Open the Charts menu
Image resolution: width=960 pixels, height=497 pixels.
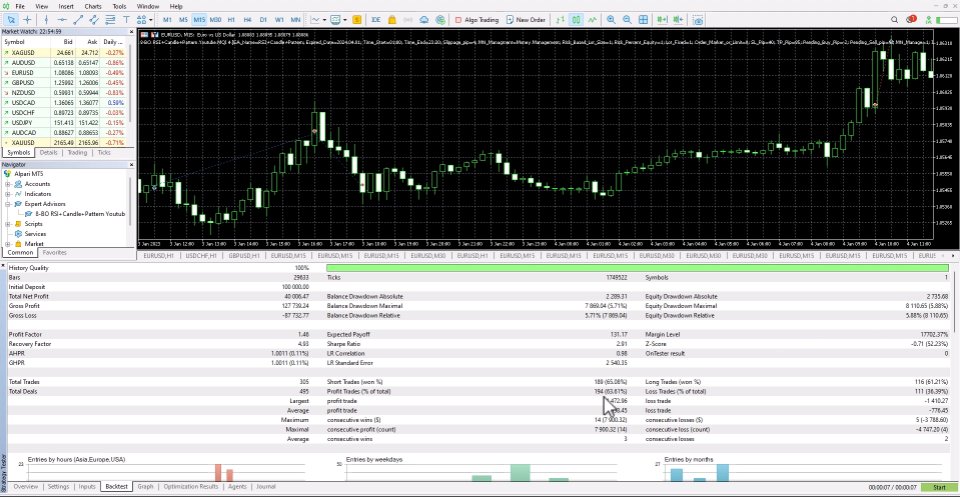click(x=93, y=6)
